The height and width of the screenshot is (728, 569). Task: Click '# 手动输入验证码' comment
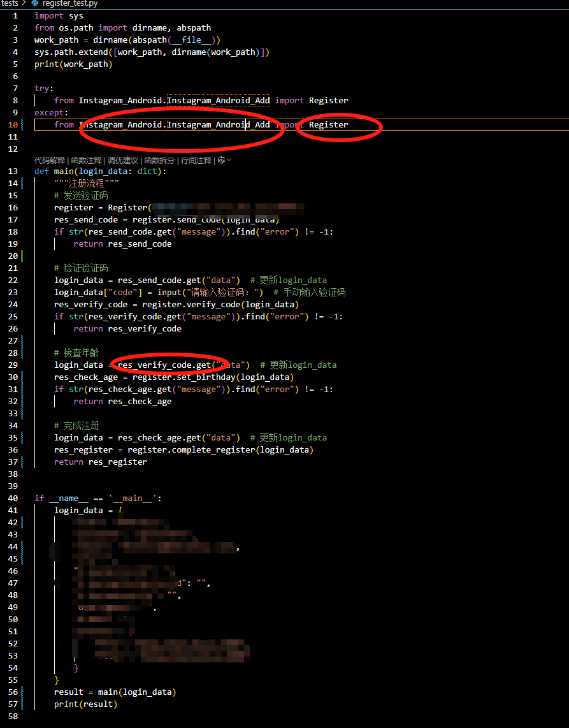310,292
